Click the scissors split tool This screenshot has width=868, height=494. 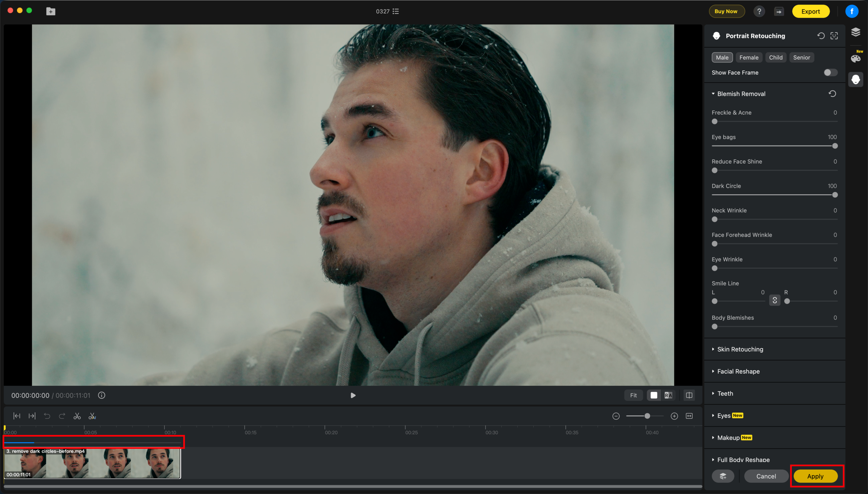coord(77,416)
